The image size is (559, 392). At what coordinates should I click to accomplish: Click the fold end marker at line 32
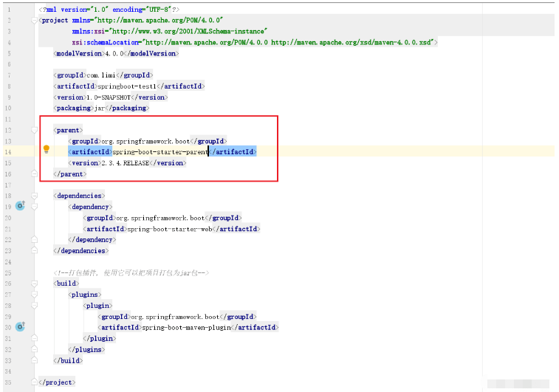click(x=34, y=349)
